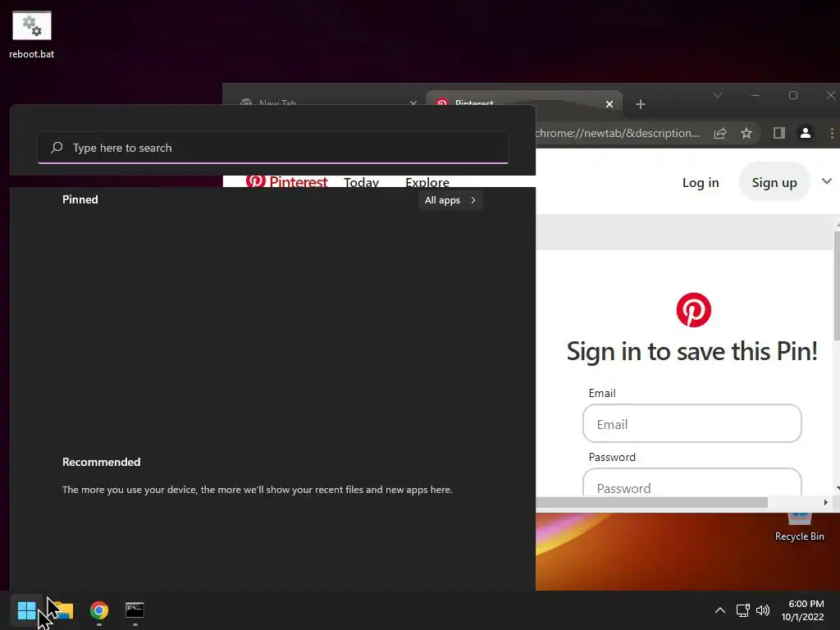Share this page using Chrome share icon
The height and width of the screenshot is (630, 840).
(x=720, y=133)
